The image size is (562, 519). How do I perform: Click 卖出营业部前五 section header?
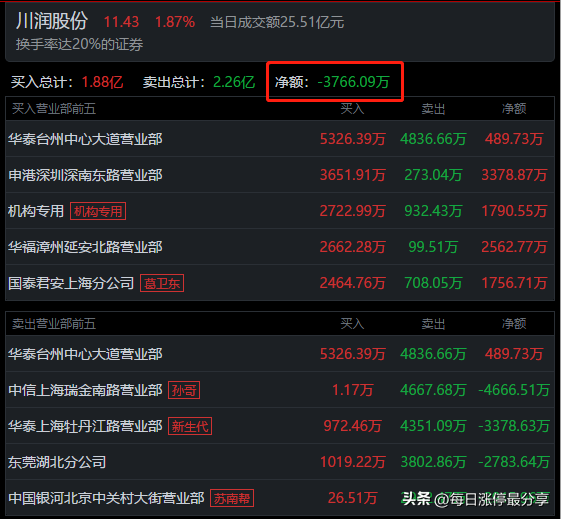pyautogui.click(x=54, y=324)
